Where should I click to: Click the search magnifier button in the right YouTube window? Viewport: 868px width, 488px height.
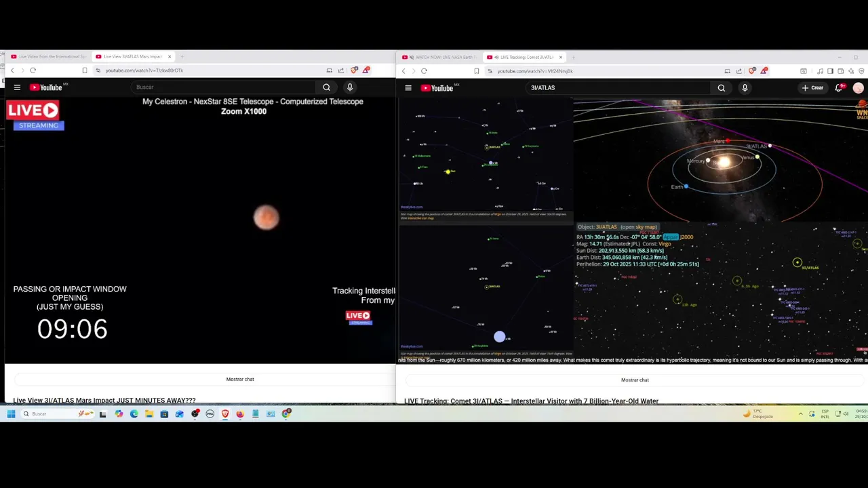(x=722, y=87)
